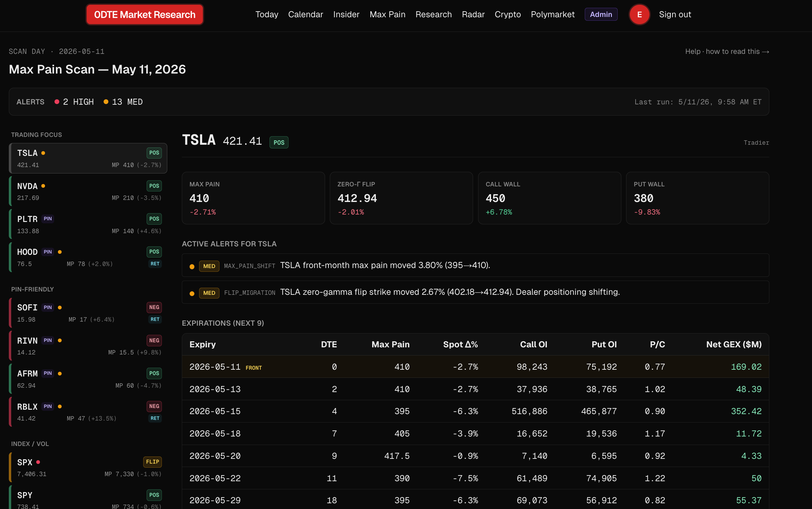This screenshot has height=509, width=812.
Task: Go to the Polymarket page
Action: coord(553,15)
